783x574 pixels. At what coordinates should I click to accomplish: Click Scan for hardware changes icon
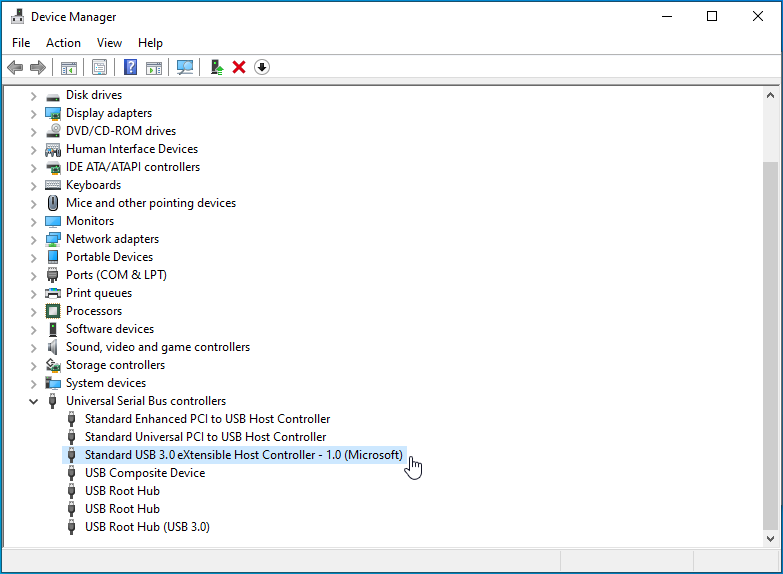tap(185, 67)
